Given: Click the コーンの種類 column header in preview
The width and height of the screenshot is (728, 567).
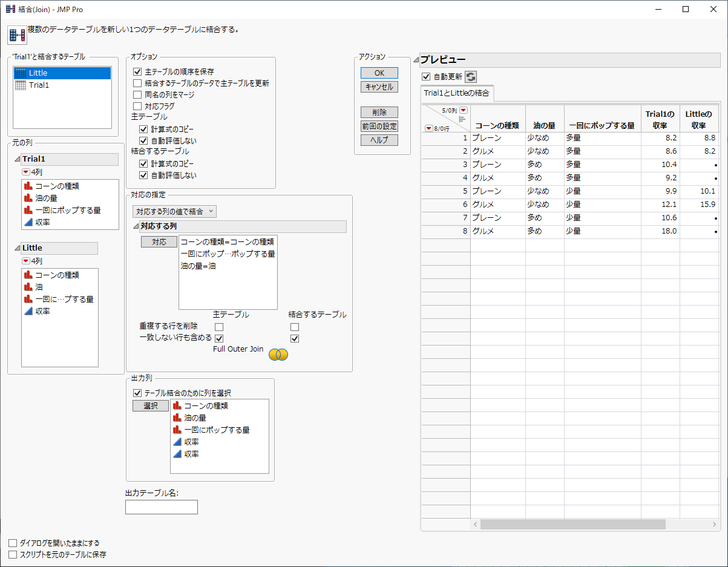Looking at the screenshot, I should click(x=497, y=125).
